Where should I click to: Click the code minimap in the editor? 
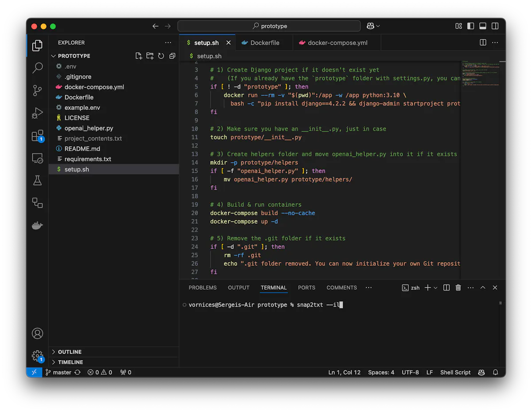(x=481, y=73)
